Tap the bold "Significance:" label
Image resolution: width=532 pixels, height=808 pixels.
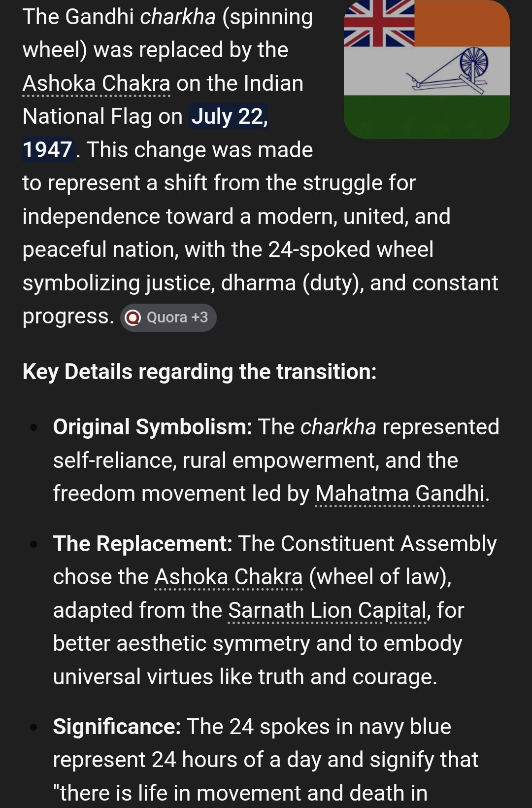pyautogui.click(x=117, y=727)
